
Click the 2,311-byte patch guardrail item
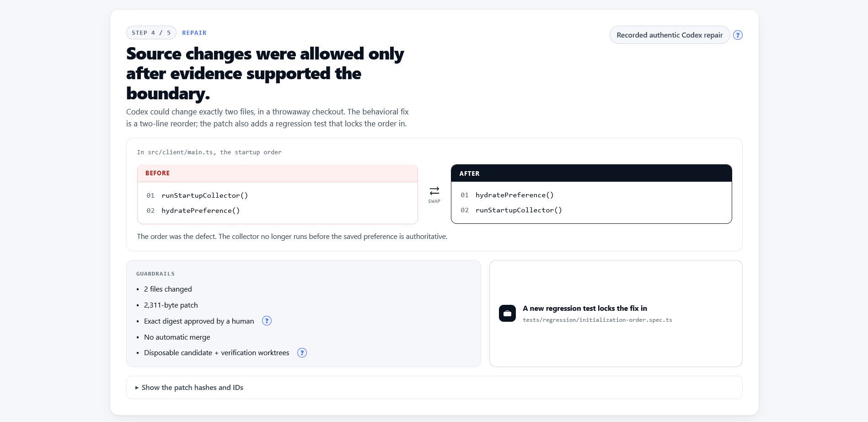coord(171,305)
